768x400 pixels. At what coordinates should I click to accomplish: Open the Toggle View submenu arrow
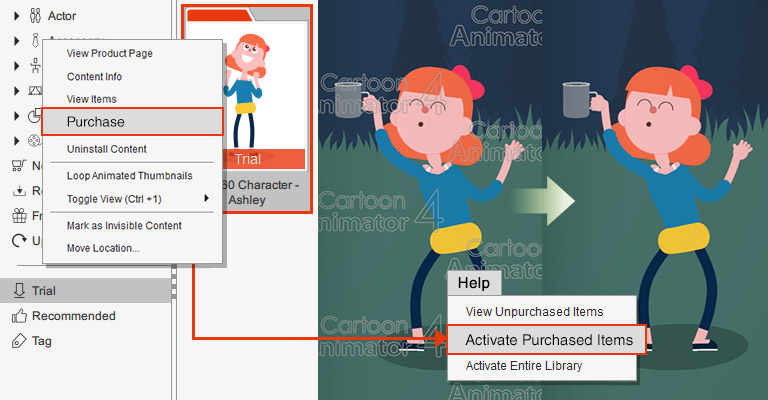pos(206,199)
